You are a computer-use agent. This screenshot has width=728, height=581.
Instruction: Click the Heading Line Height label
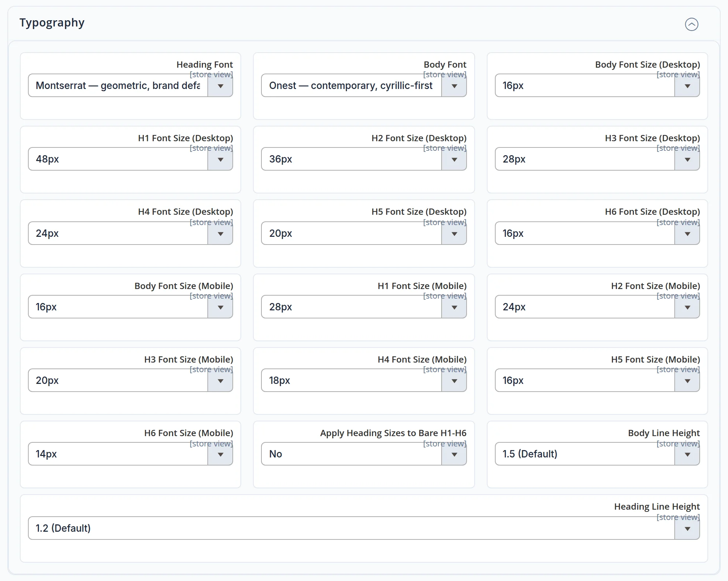tap(657, 507)
